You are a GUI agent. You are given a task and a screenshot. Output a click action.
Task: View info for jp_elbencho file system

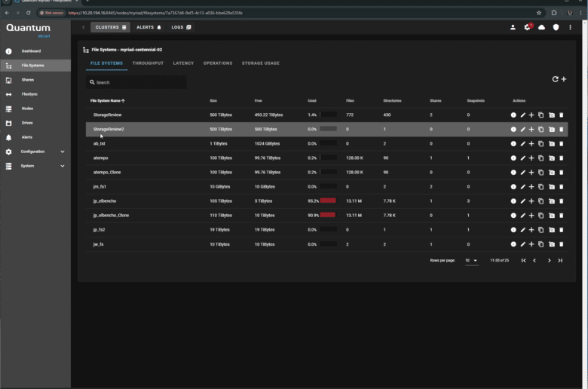(x=513, y=201)
